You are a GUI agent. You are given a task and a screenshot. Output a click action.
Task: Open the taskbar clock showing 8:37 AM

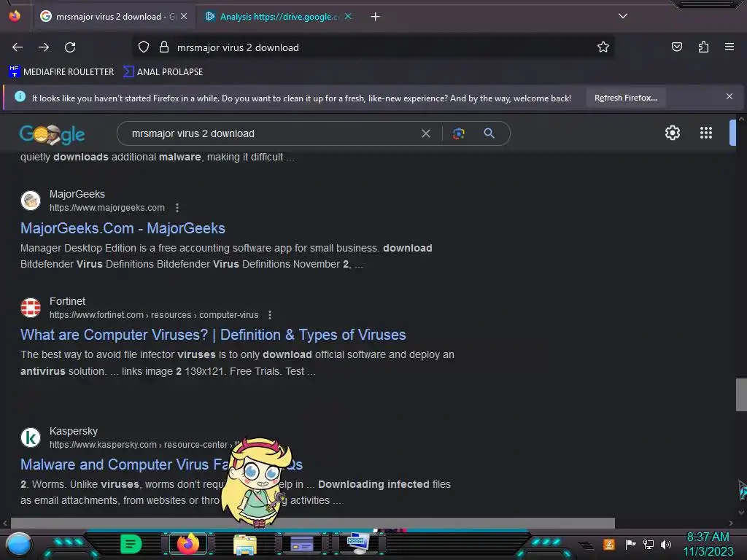click(x=708, y=544)
